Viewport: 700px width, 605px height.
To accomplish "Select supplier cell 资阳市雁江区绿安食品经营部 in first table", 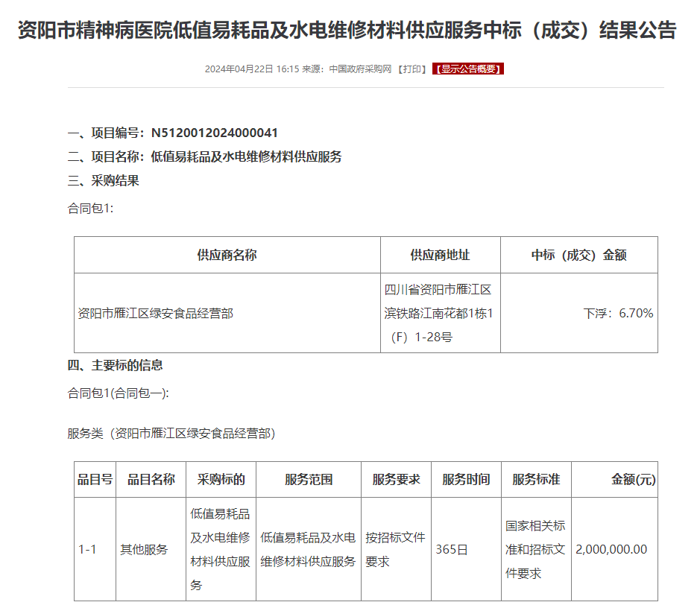I will click(227, 313).
